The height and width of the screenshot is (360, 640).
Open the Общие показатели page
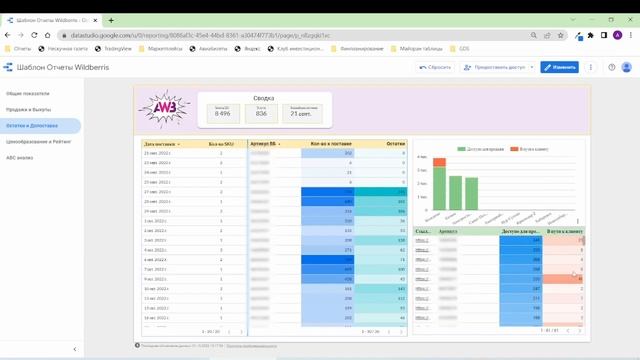coord(28,93)
